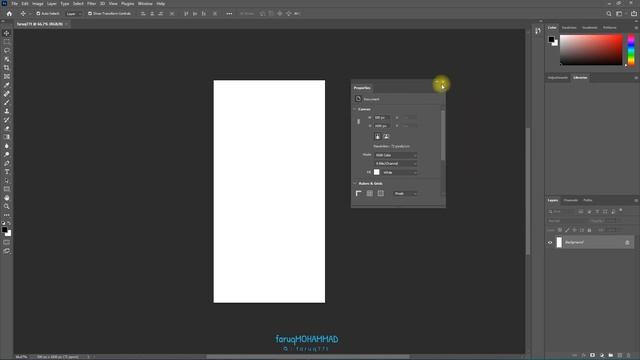Image resolution: width=640 pixels, height=360 pixels.
Task: Select the Spot Healing Brush tool
Action: click(x=7, y=94)
